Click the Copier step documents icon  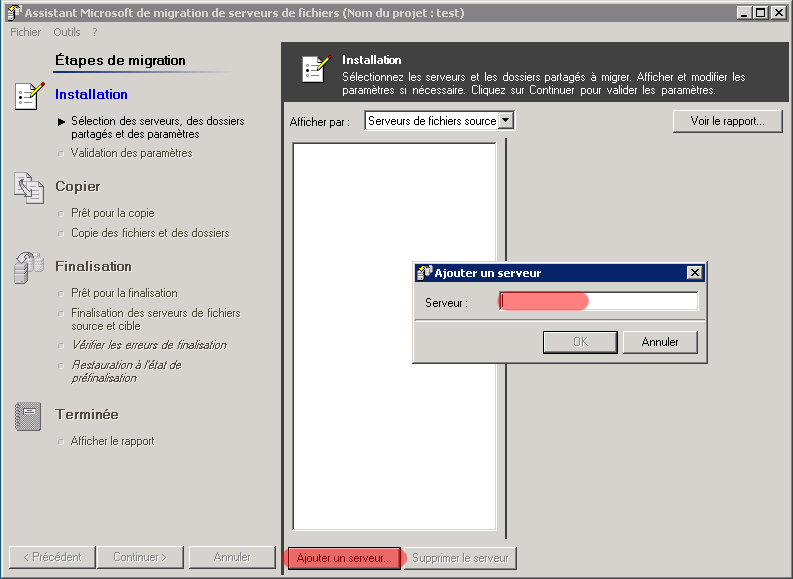click(x=29, y=188)
